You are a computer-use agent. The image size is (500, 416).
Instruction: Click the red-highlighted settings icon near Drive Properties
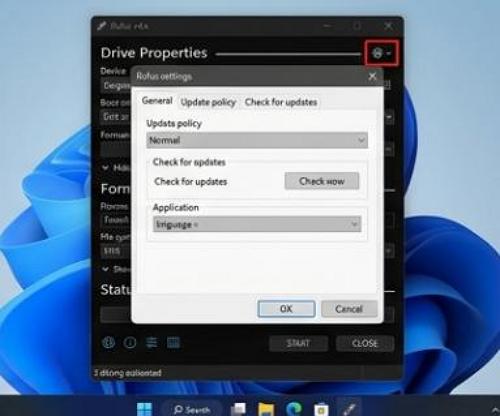(381, 53)
